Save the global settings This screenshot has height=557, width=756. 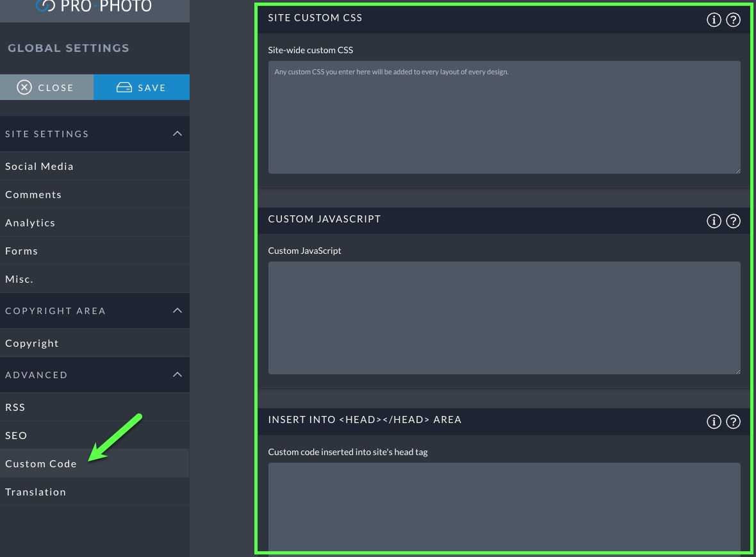pyautogui.click(x=141, y=87)
